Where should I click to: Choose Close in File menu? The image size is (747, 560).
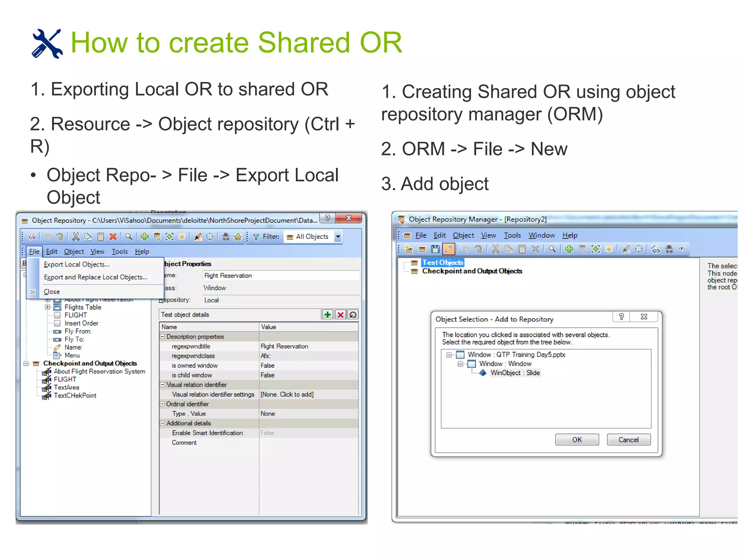(x=51, y=292)
